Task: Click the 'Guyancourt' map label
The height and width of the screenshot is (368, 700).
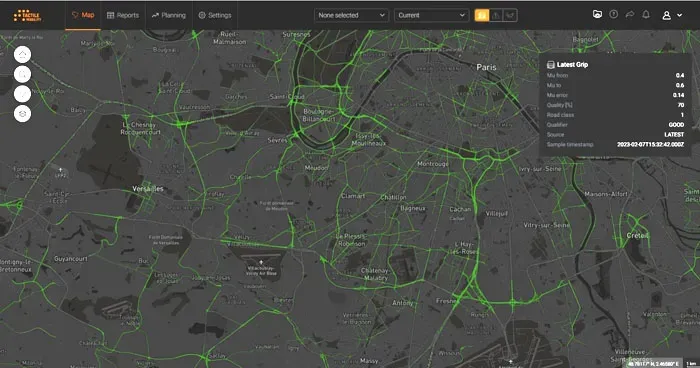Action: tap(71, 259)
